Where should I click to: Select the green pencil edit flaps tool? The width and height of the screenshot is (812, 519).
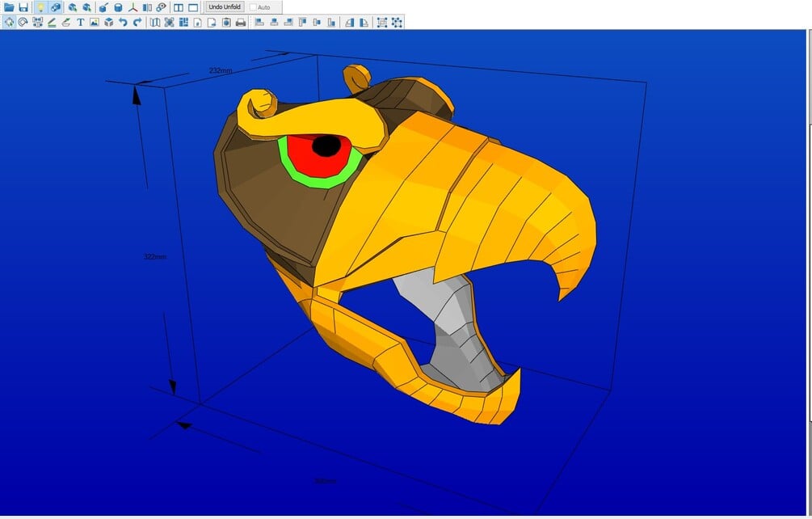[x=52, y=23]
